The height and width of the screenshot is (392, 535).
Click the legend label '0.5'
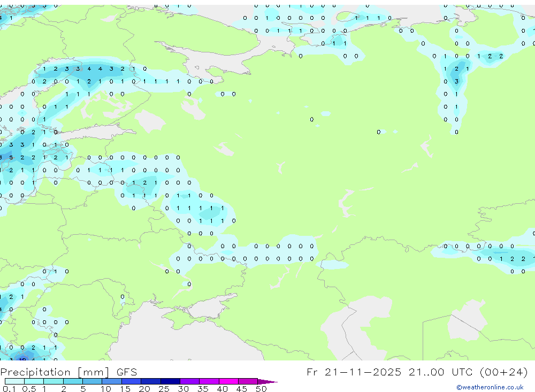(29, 389)
